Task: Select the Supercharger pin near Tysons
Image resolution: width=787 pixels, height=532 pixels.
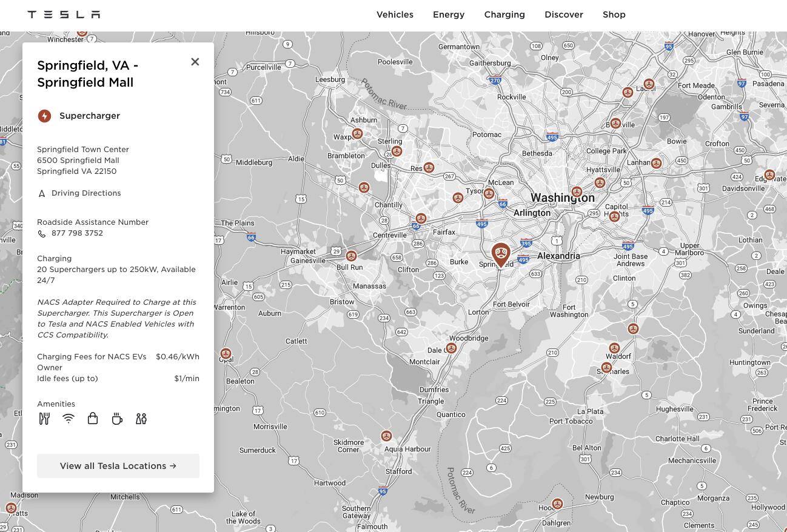Action: (489, 193)
